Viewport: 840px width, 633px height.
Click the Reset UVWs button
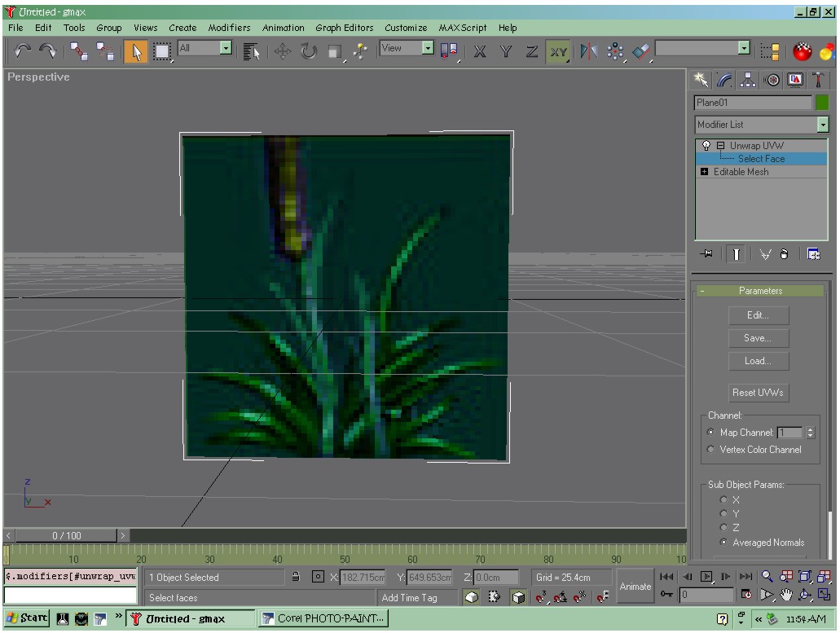(758, 393)
